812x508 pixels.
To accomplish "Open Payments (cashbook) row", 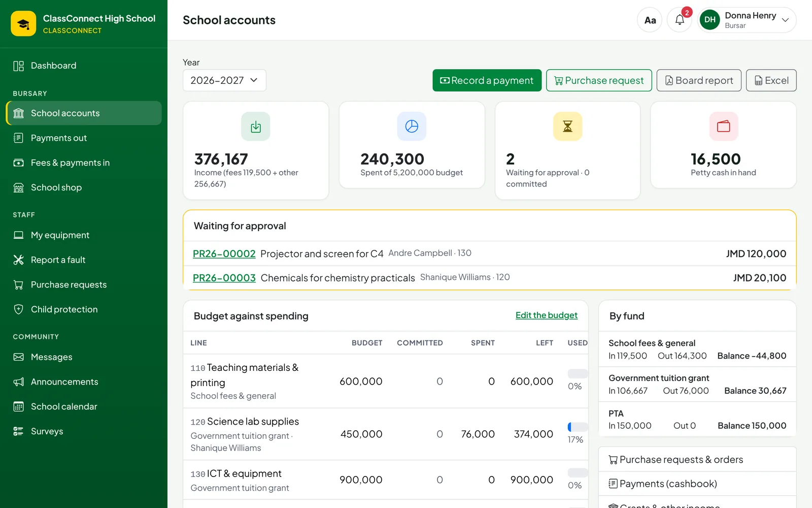I will [697, 484].
